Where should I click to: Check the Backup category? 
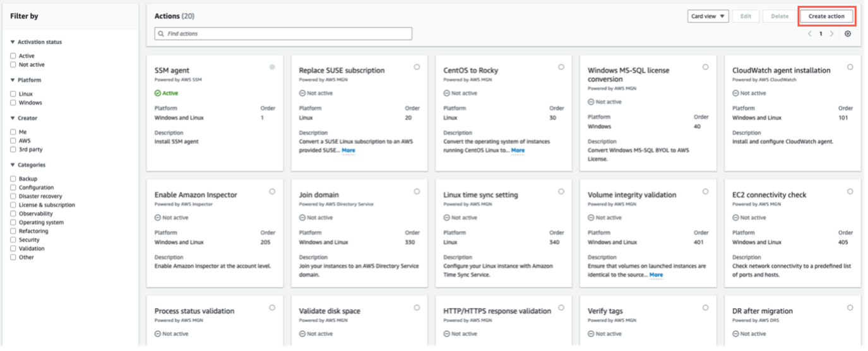pos(13,179)
